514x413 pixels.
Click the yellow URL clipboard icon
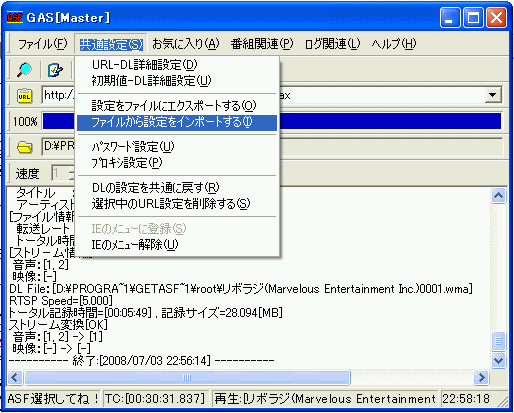[24, 96]
